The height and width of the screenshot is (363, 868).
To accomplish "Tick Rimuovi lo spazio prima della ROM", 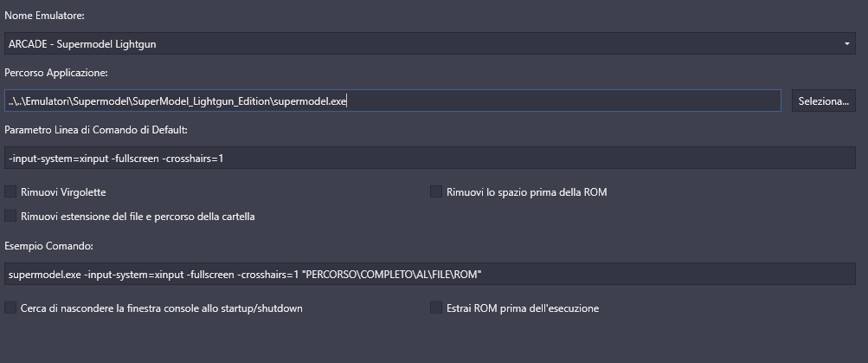I will [x=436, y=192].
